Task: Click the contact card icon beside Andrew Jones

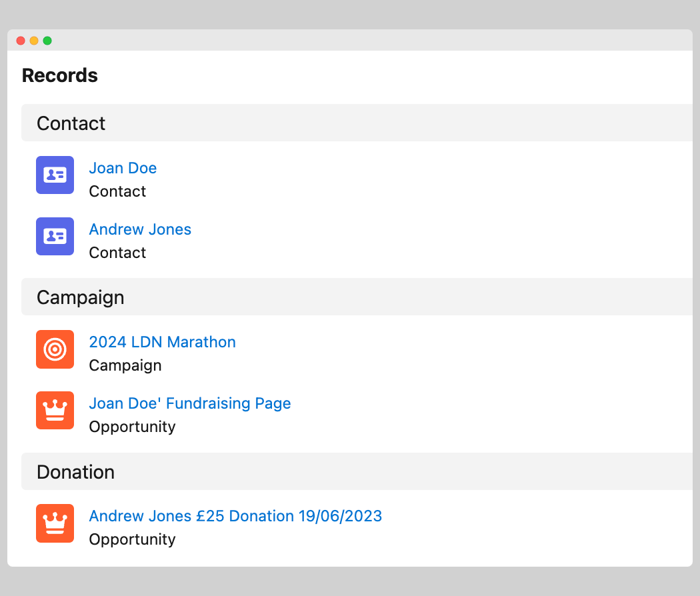Action: click(x=55, y=237)
